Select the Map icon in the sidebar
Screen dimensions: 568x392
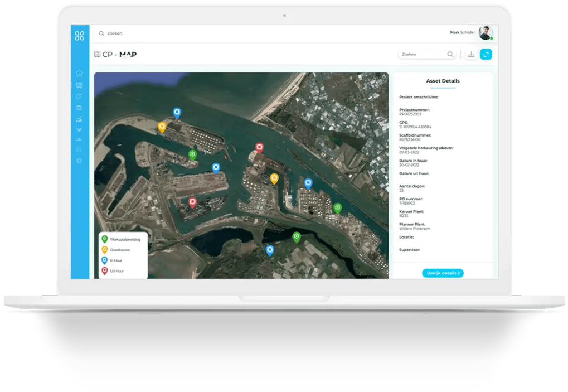[79, 85]
